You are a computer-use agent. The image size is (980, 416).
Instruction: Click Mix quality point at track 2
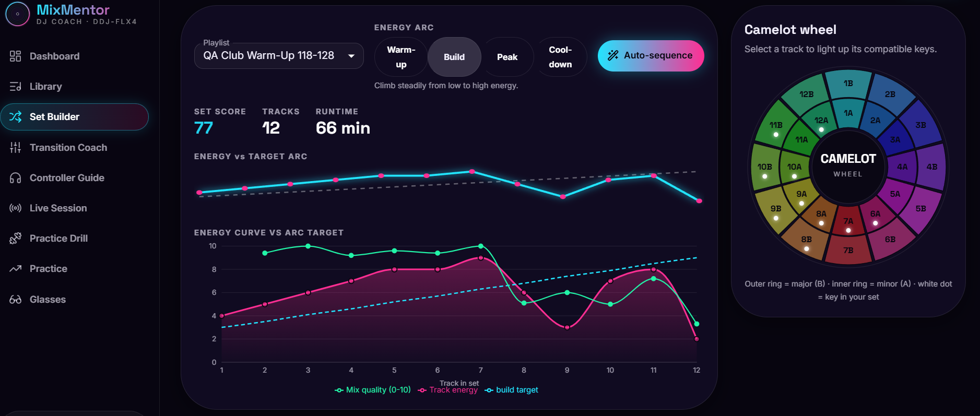(x=265, y=253)
